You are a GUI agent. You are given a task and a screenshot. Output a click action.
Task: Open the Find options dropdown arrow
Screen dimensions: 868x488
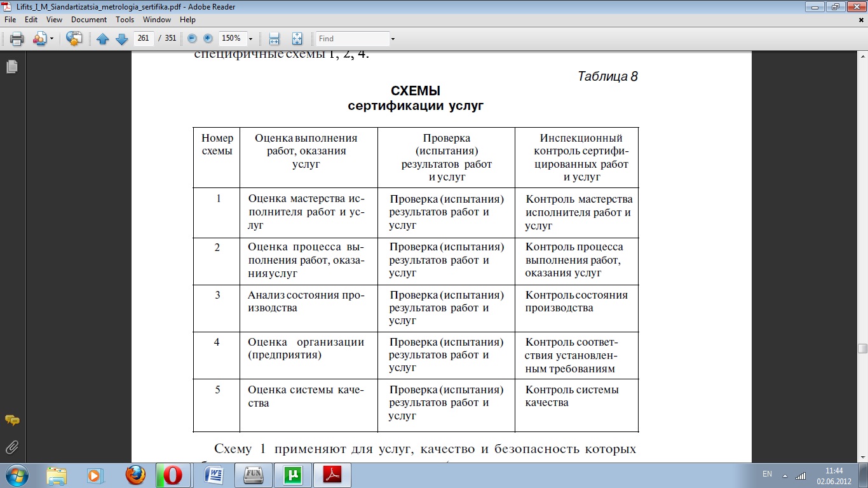[393, 39]
